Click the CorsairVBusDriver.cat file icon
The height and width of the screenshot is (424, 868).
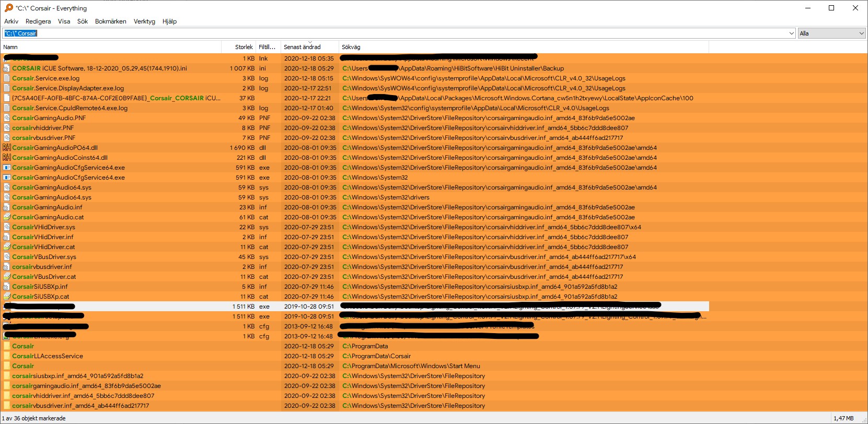7,277
